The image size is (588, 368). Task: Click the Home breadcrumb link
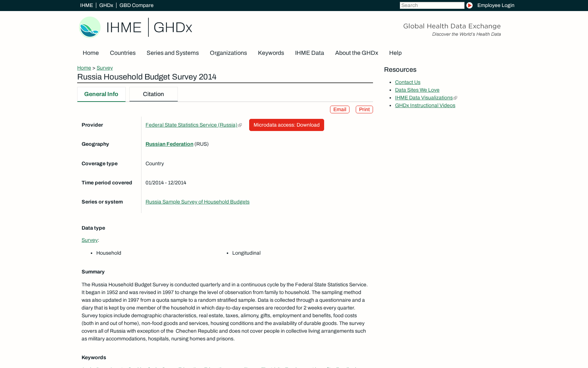84,68
